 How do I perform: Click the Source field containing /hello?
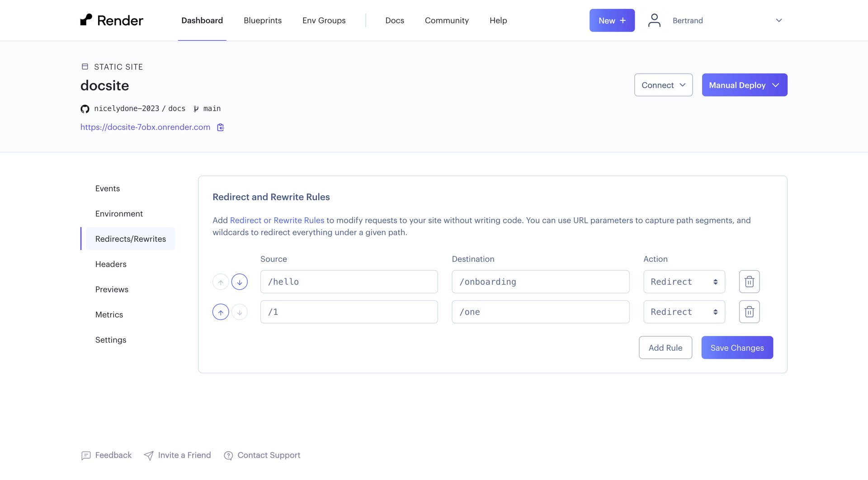point(349,282)
